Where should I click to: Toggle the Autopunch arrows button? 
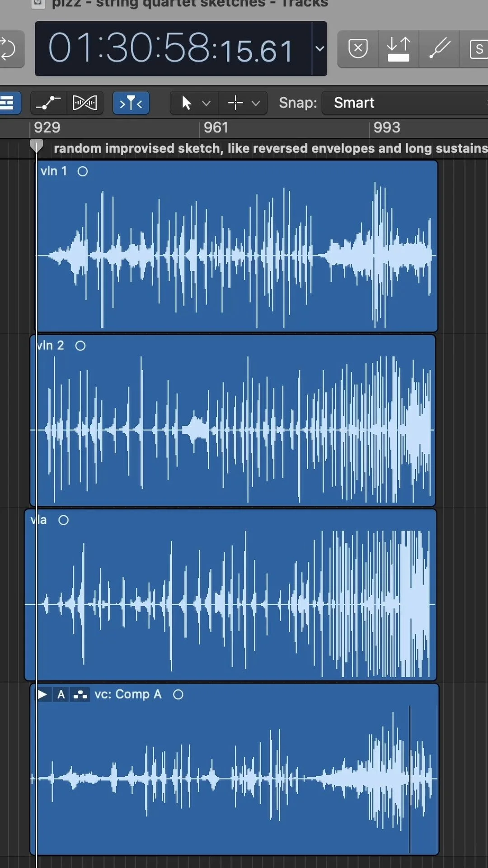click(399, 48)
